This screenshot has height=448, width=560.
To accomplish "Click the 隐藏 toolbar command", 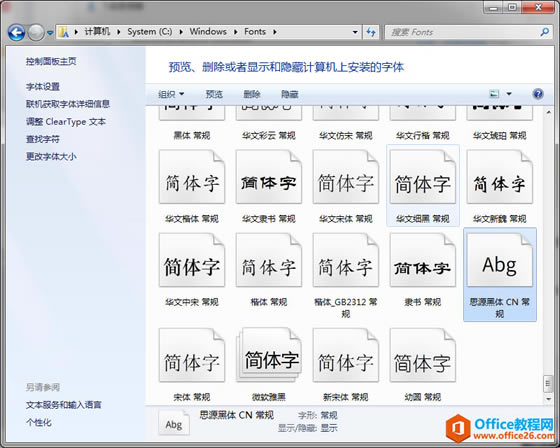I will tap(289, 94).
